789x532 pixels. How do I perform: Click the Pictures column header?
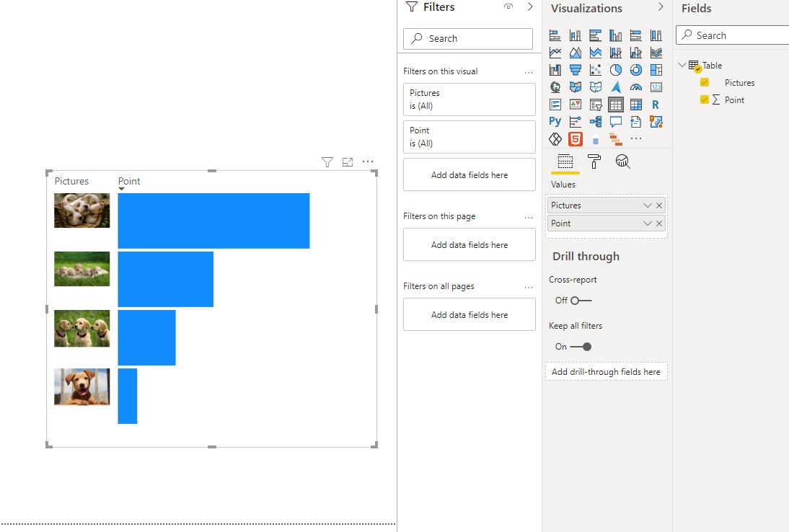tap(71, 181)
